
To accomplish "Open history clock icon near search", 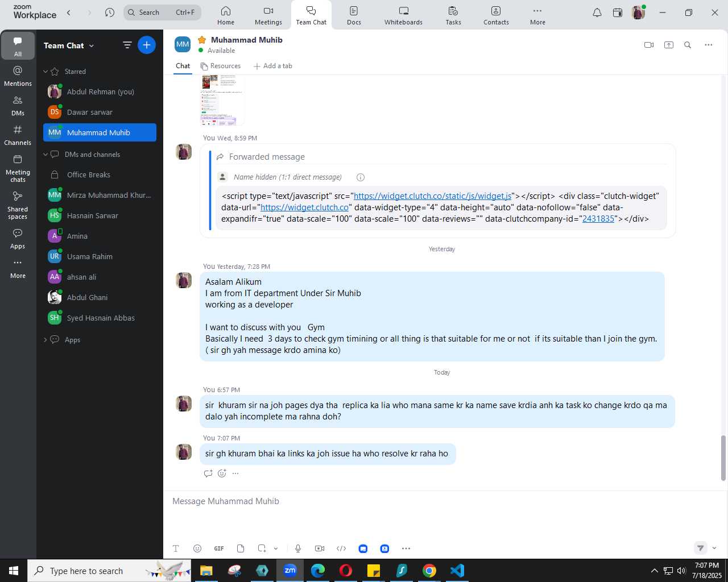I will [x=110, y=13].
